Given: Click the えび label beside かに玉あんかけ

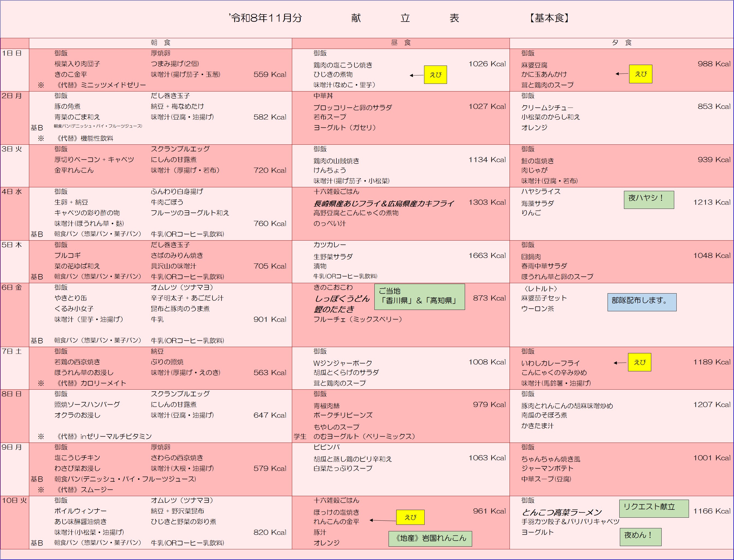Looking at the screenshot, I should [x=640, y=74].
